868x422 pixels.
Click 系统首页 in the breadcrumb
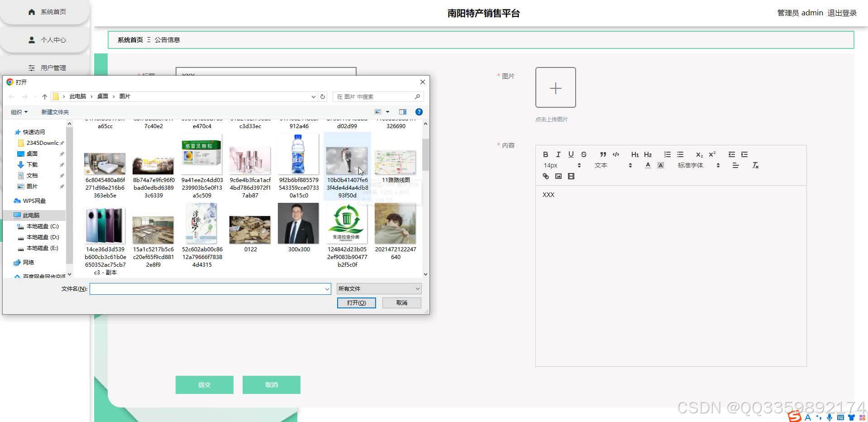(130, 40)
